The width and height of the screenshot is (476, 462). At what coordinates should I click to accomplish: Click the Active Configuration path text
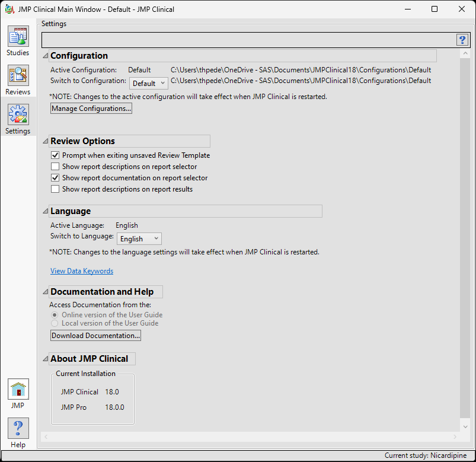301,70
